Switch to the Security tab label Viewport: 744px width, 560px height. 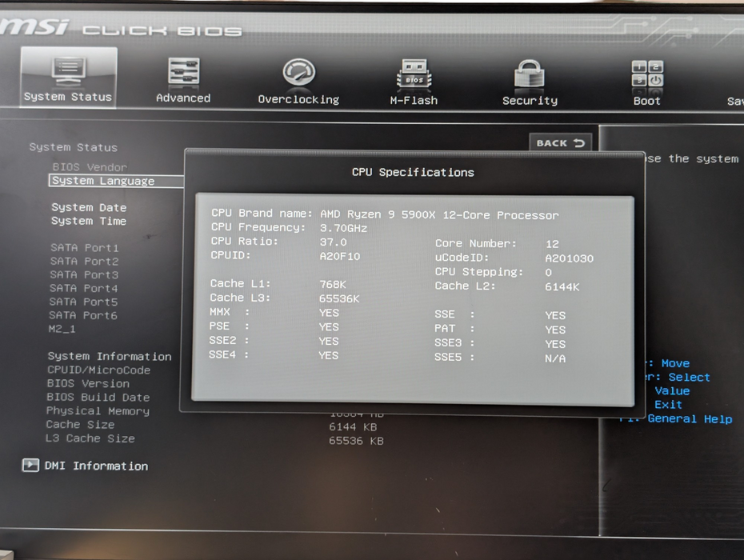530,101
